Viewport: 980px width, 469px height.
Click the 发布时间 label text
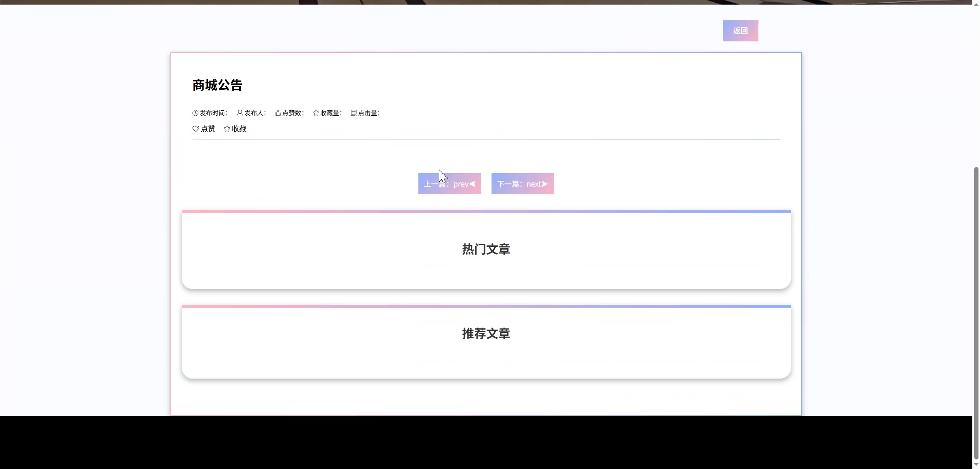(x=214, y=113)
